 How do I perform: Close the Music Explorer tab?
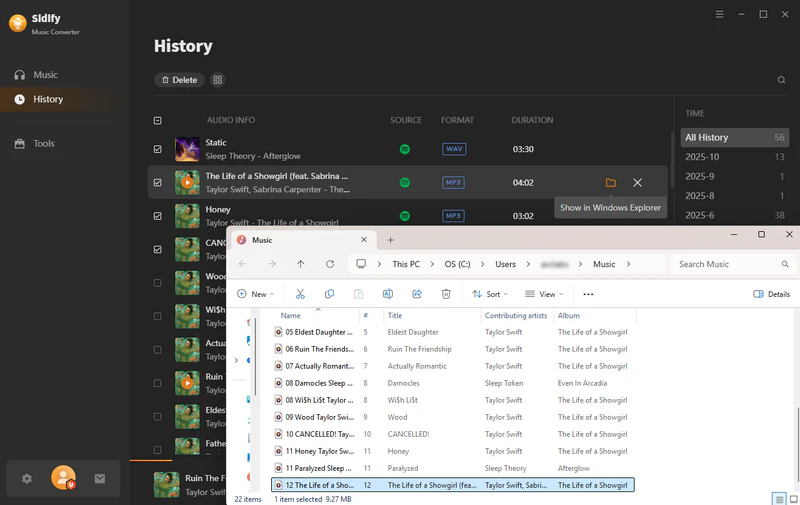[x=364, y=240]
